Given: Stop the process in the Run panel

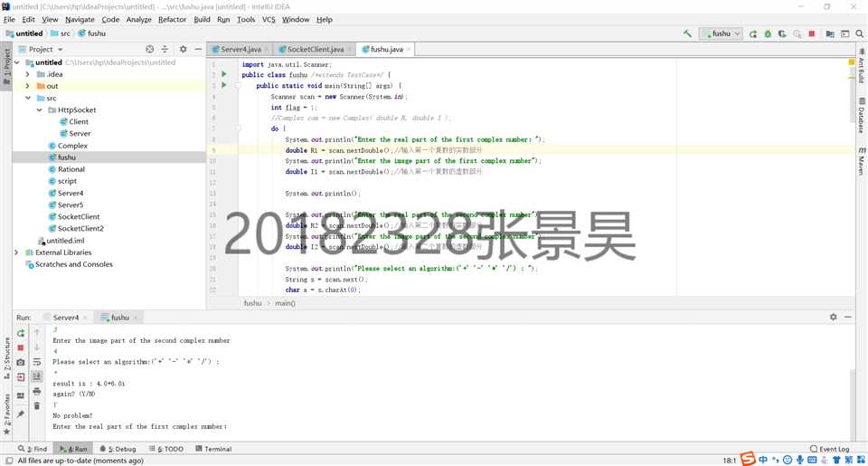Looking at the screenshot, I should 21,347.
